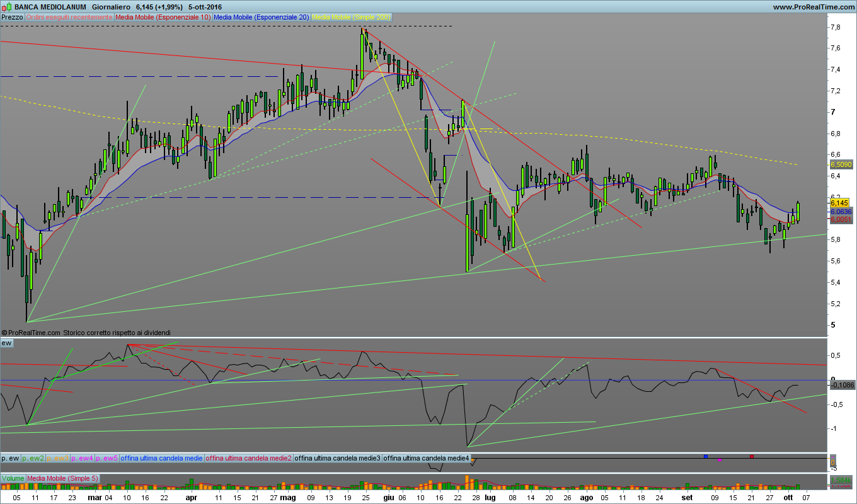
Task: Click the 'apr' month label on time axis
Action: [190, 497]
